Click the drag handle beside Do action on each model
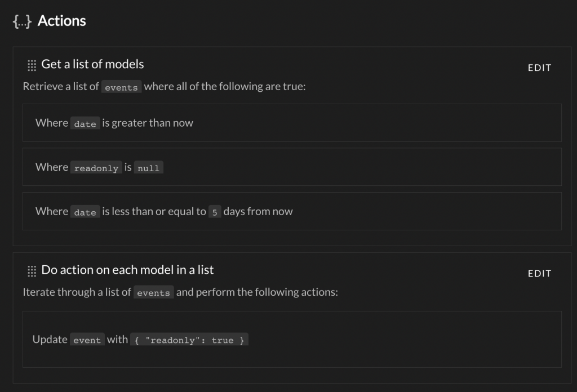The height and width of the screenshot is (392, 577). pyautogui.click(x=32, y=271)
